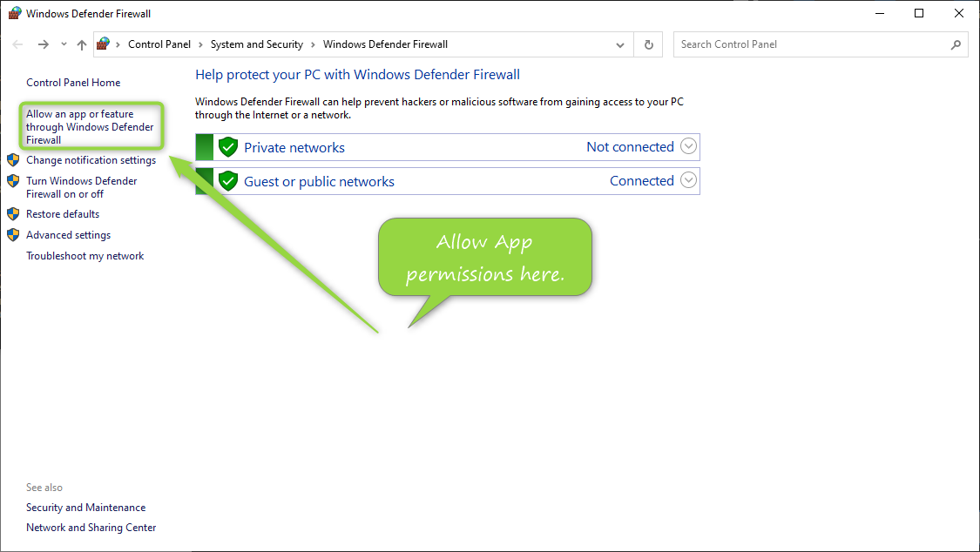980x552 pixels.
Task: Go forward with the forward arrow
Action: tap(44, 44)
